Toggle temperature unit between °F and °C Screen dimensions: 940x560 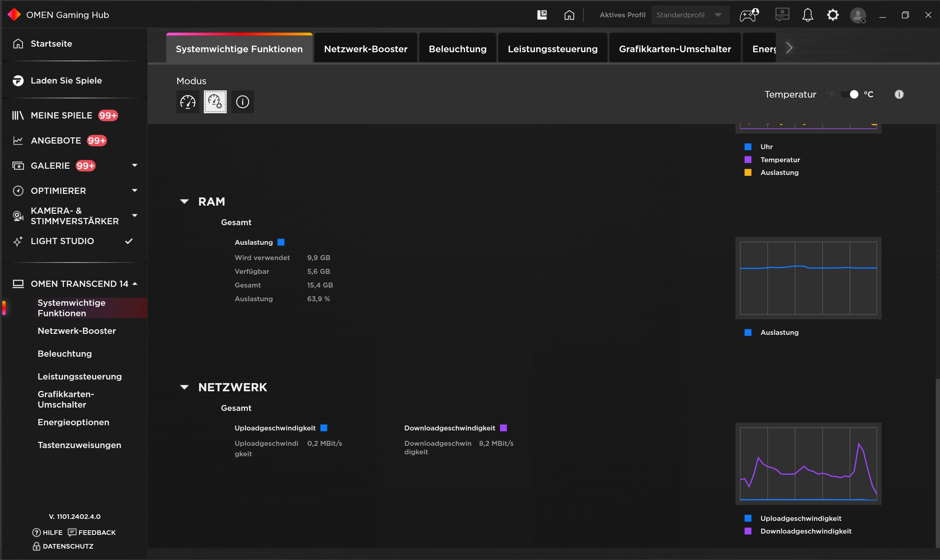[850, 94]
